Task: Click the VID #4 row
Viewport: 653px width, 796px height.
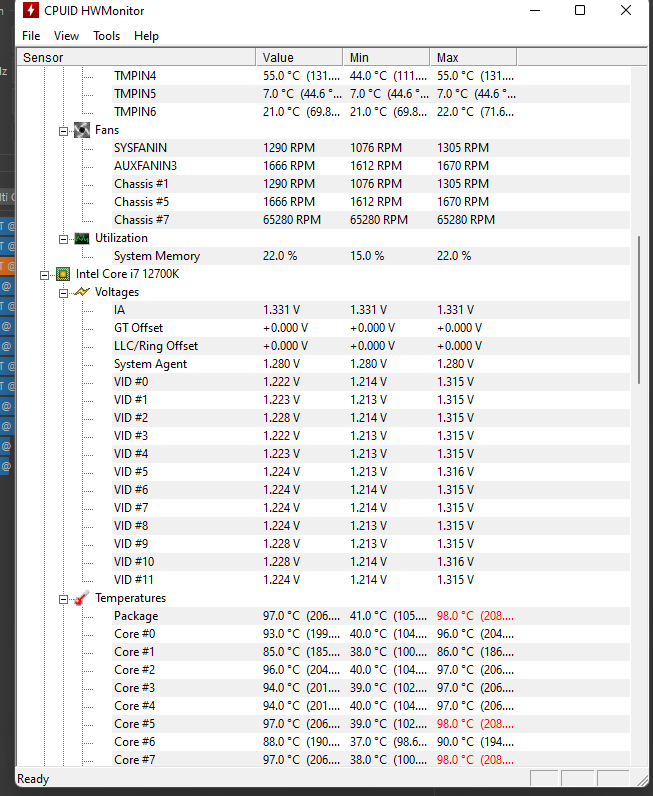Action: [x=371, y=454]
